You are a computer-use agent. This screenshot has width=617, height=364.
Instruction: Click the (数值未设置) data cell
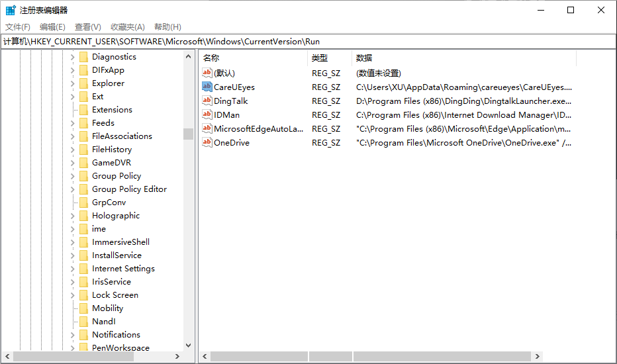[379, 73]
